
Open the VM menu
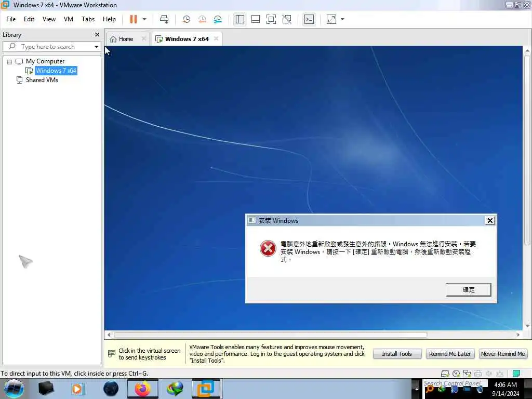click(x=69, y=19)
